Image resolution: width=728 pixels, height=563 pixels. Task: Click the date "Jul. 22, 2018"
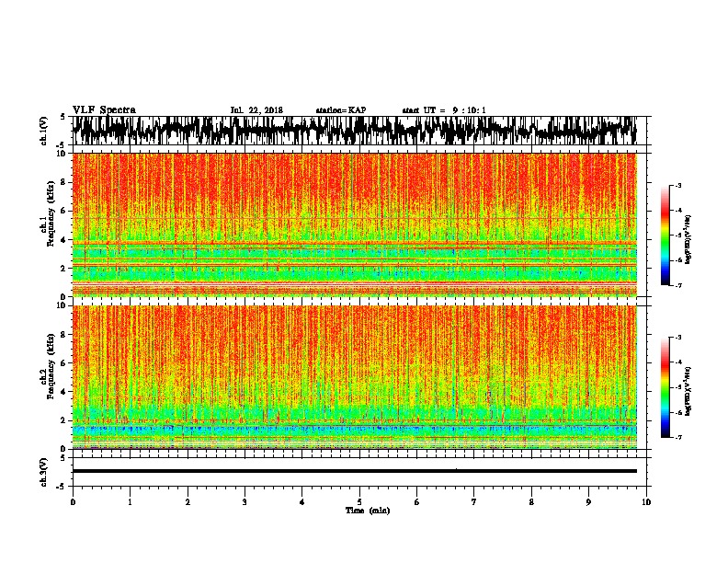[x=256, y=110]
